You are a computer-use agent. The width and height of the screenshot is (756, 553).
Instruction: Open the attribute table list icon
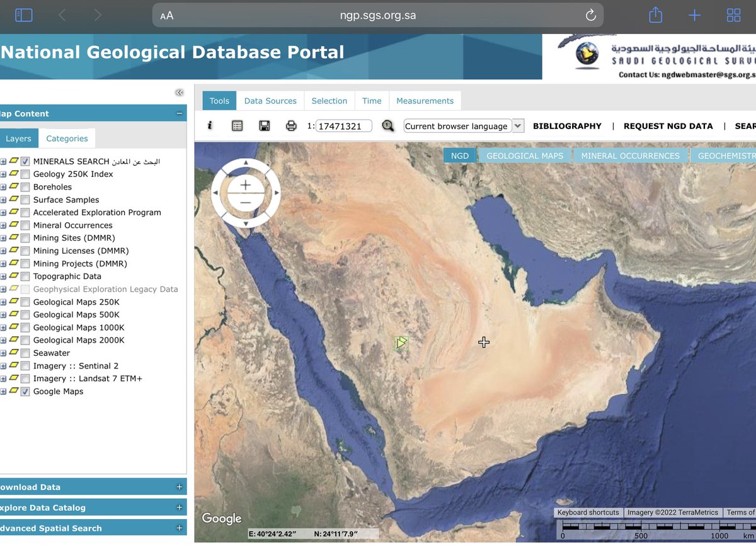237,126
